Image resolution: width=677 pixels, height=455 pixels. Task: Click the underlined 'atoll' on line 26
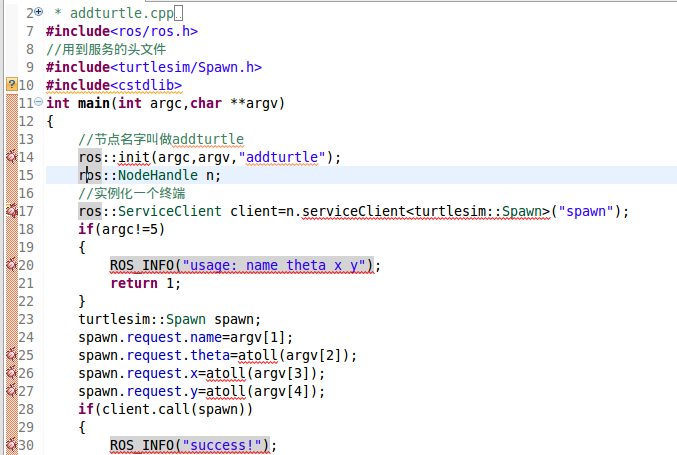coord(226,373)
